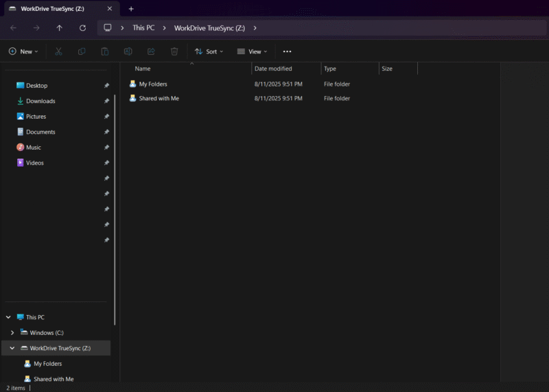Click the Cut scissors icon

tap(58, 51)
